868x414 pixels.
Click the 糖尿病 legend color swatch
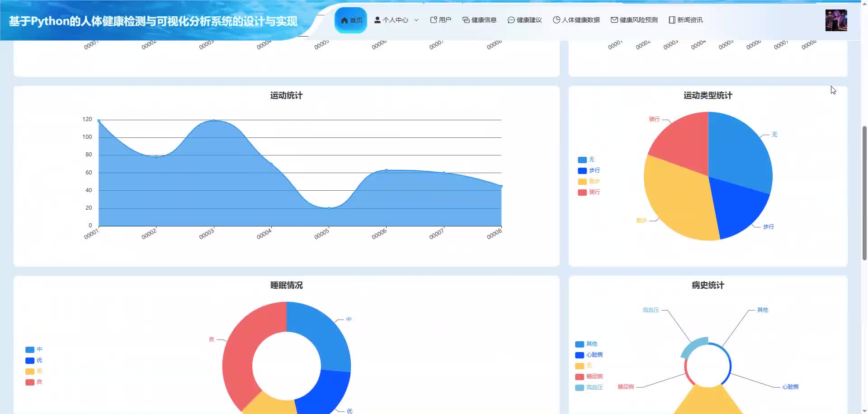point(580,376)
